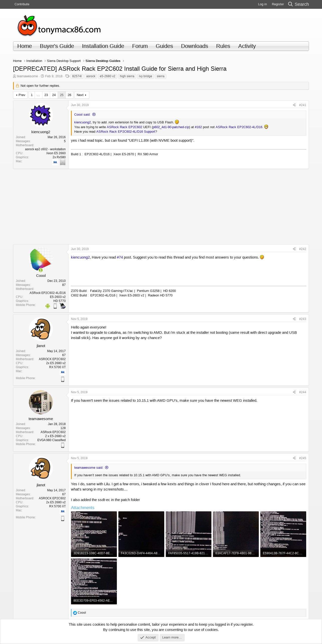This screenshot has height=644, width=322.
Task: Click jump-to-quote arrow beside teamawesome said
Action: 107,468
